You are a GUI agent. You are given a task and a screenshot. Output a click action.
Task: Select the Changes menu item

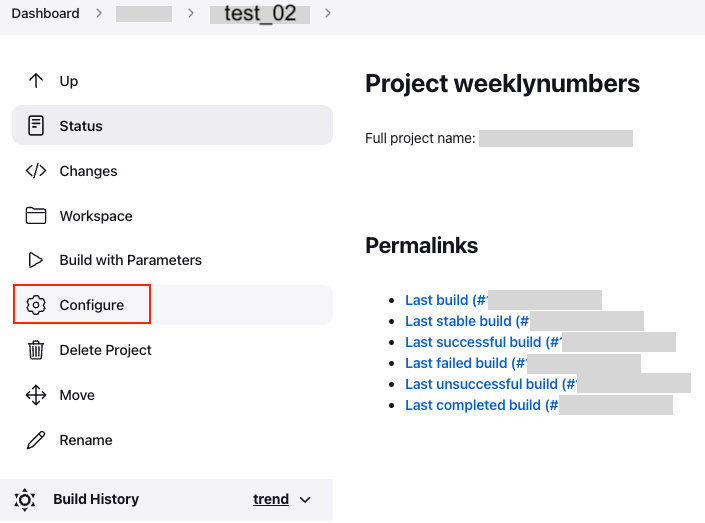[88, 171]
